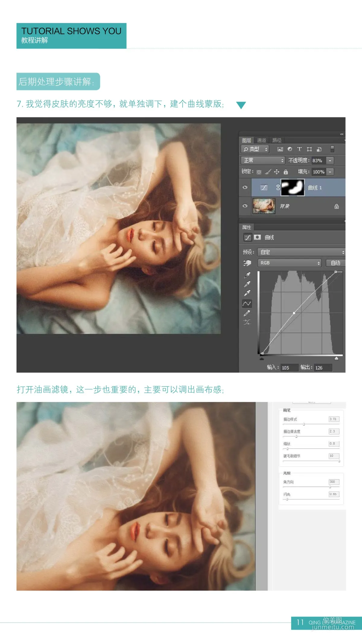Viewport: 362px width, 644px height.
Task: Filter layers by pixel layer icon
Action: [280, 149]
